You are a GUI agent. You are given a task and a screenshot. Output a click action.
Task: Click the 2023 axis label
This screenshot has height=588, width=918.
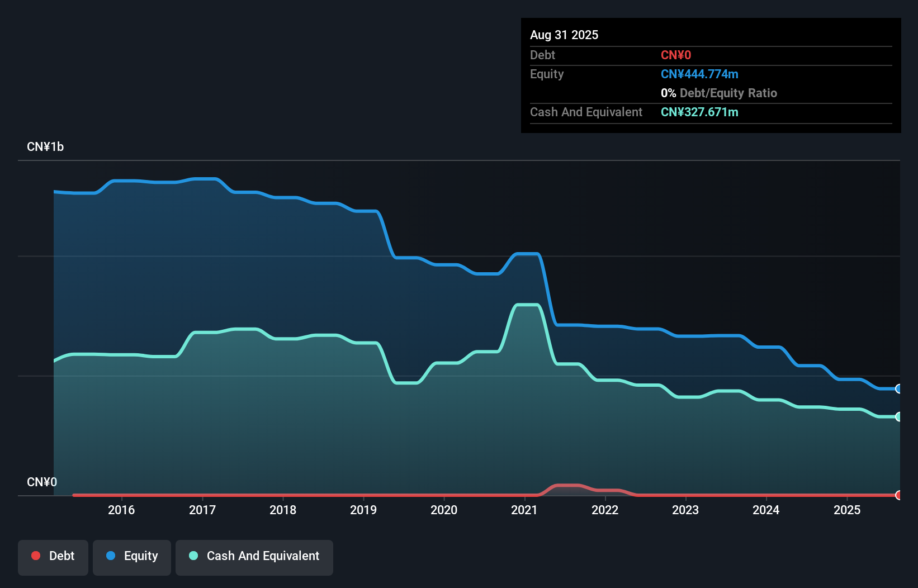click(x=685, y=510)
